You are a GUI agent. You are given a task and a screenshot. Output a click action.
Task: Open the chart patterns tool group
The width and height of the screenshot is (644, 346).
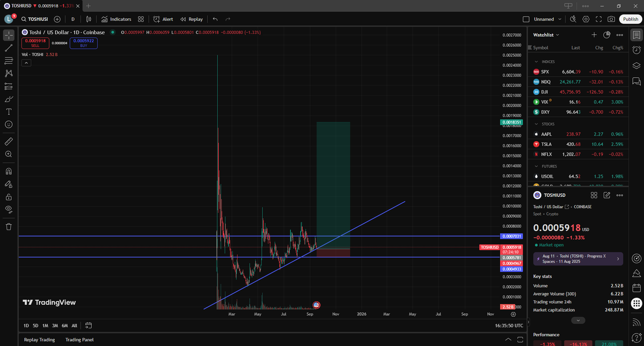coord(9,73)
